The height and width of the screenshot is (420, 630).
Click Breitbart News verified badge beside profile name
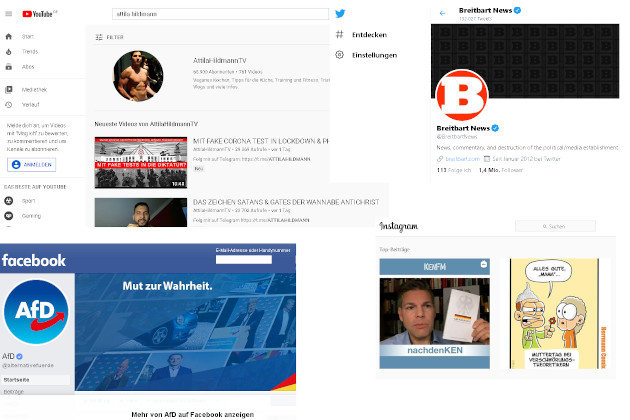[495, 128]
